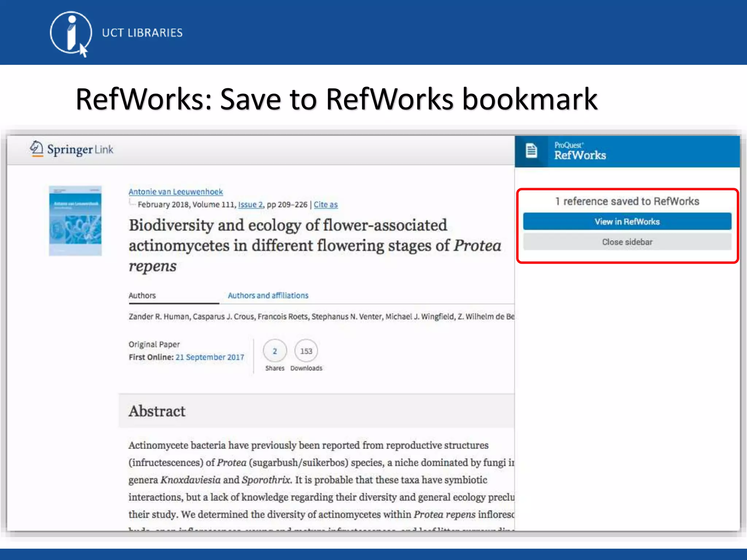Select the Authors tab
The image size is (747, 560).
pos(142,295)
